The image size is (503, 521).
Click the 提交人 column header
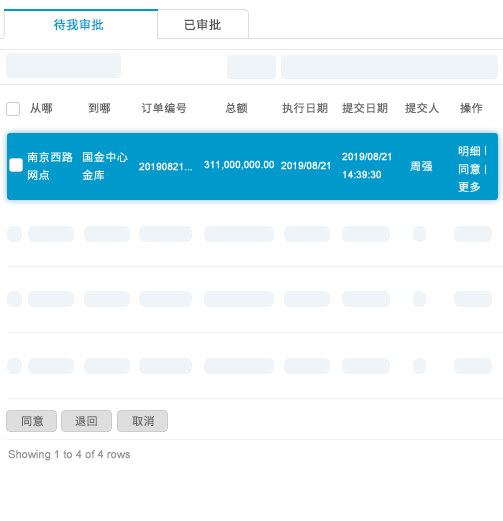point(422,108)
